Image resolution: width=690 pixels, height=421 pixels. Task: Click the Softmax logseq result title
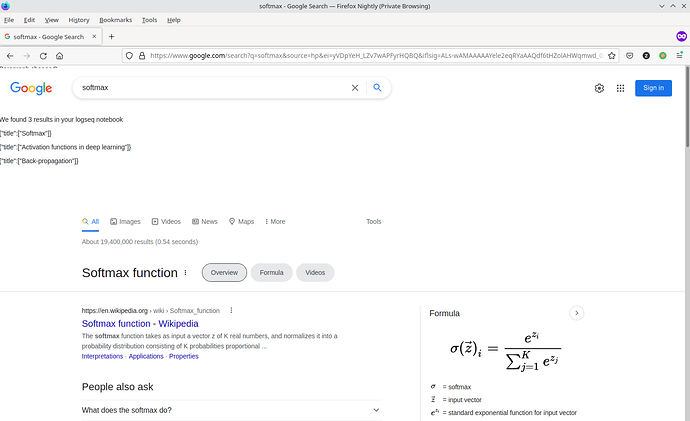coord(26,133)
